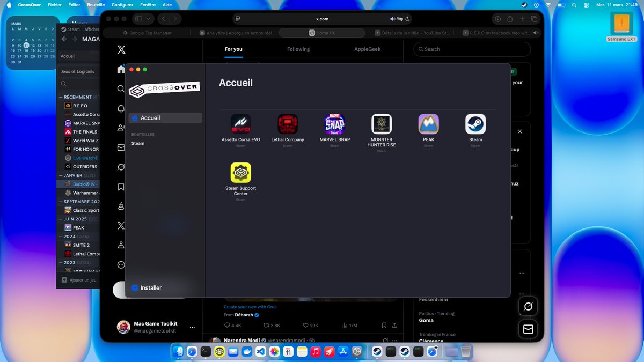644x362 pixels.
Task: Click Installer button in CrossOver sidebar
Action: pyautogui.click(x=147, y=288)
